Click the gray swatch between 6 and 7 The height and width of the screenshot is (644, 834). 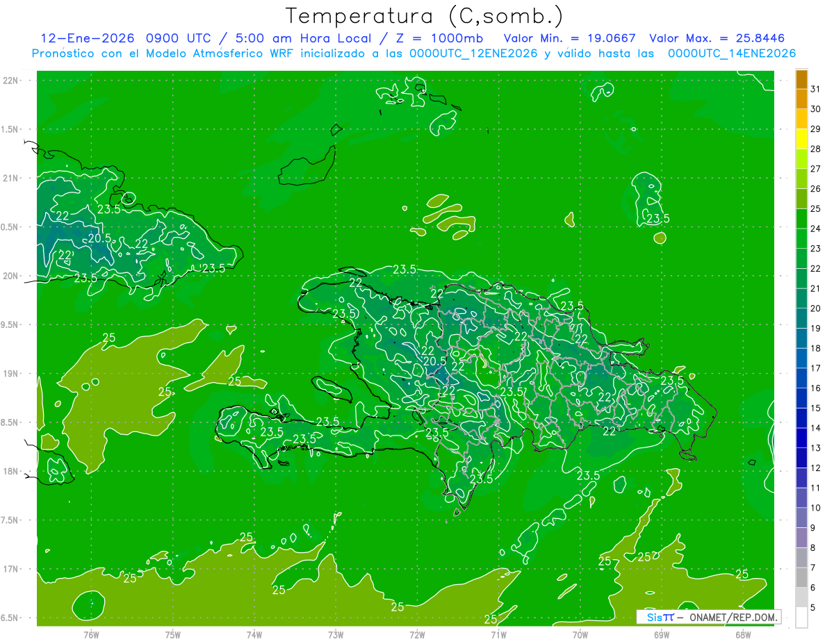click(801, 577)
